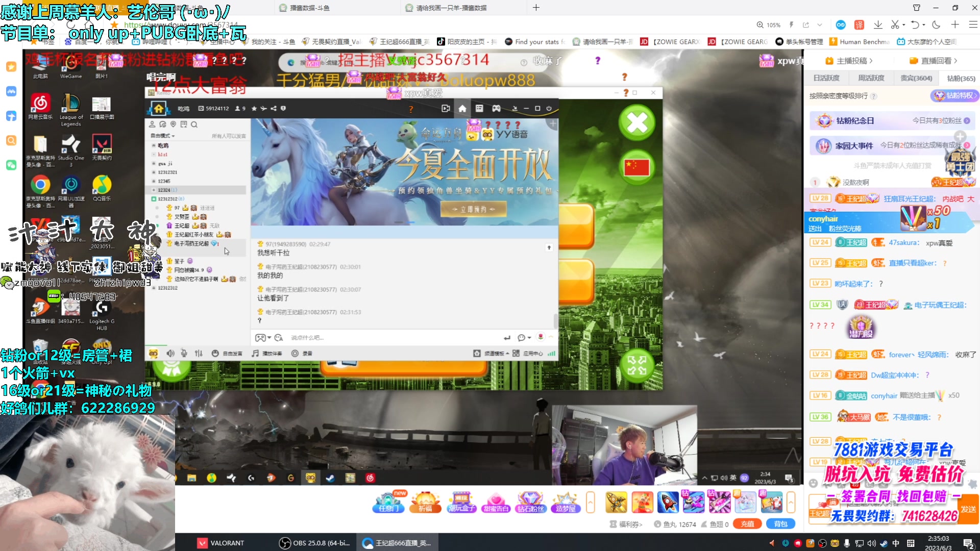Click the enter/send arrow icon in YY chat

[507, 338]
